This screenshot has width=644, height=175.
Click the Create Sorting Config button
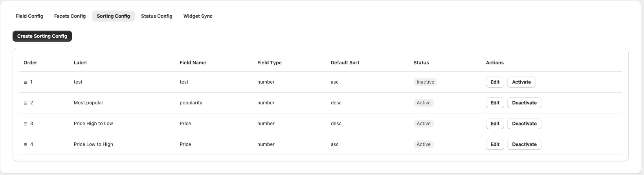42,36
